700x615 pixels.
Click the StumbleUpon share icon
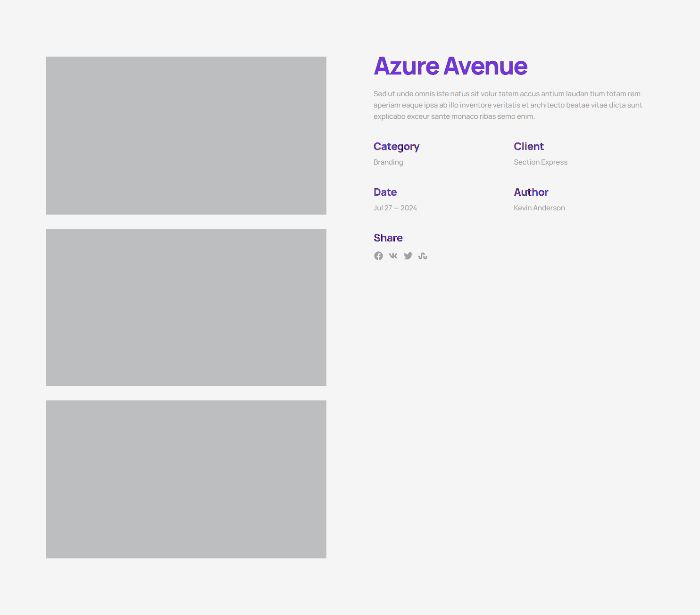(423, 256)
